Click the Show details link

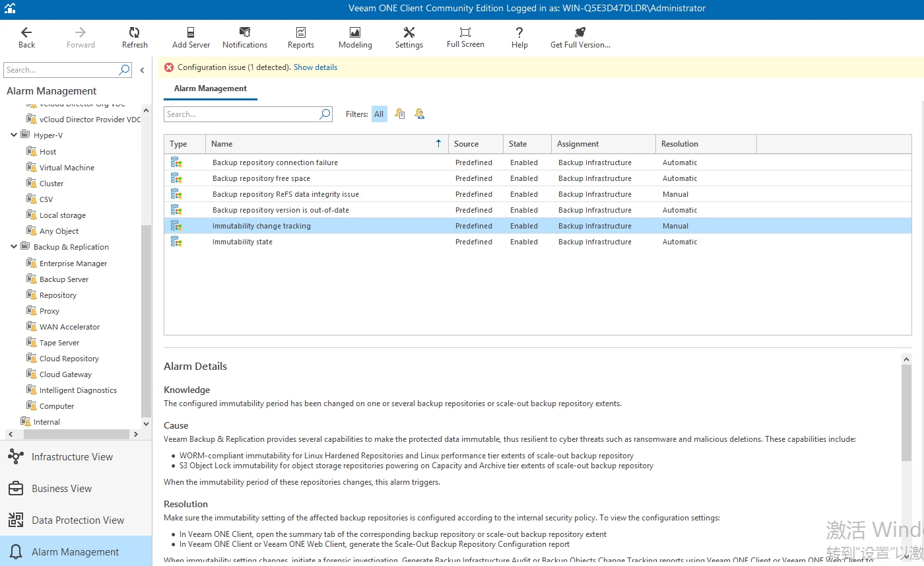(315, 67)
